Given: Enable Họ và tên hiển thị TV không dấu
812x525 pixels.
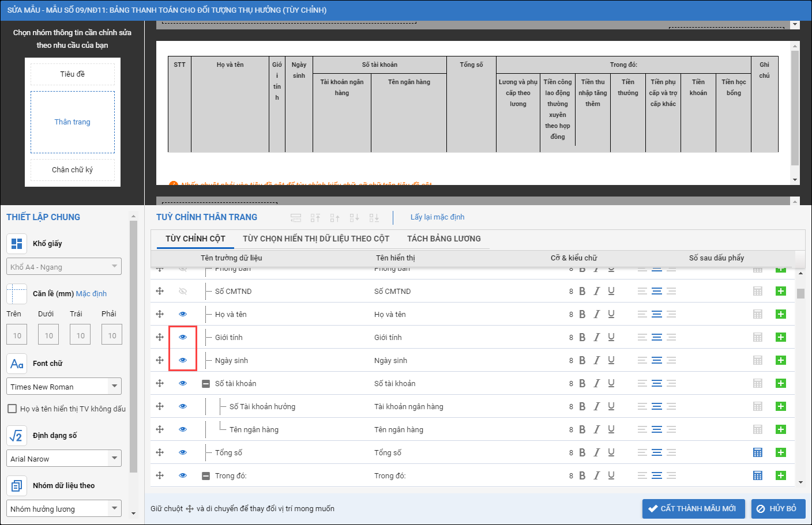Looking at the screenshot, I should click(12, 409).
